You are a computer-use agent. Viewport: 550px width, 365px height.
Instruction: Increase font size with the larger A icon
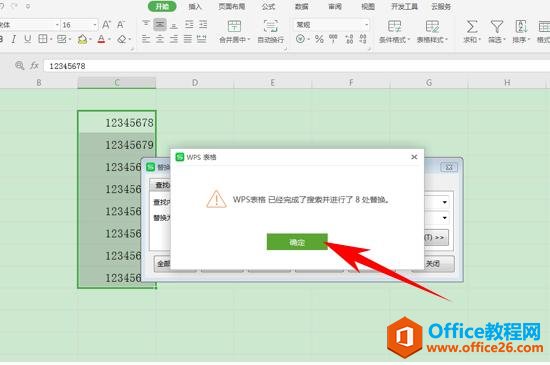pyautogui.click(x=106, y=25)
